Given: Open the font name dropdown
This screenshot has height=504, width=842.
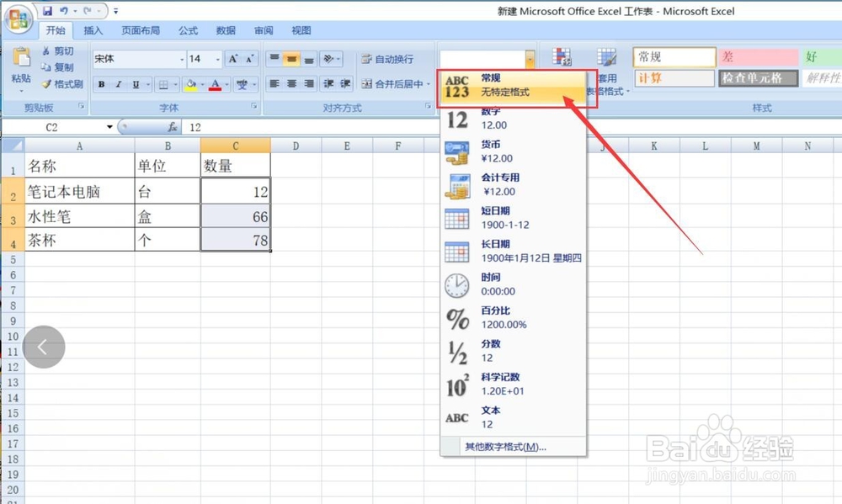Looking at the screenshot, I should click(x=182, y=58).
